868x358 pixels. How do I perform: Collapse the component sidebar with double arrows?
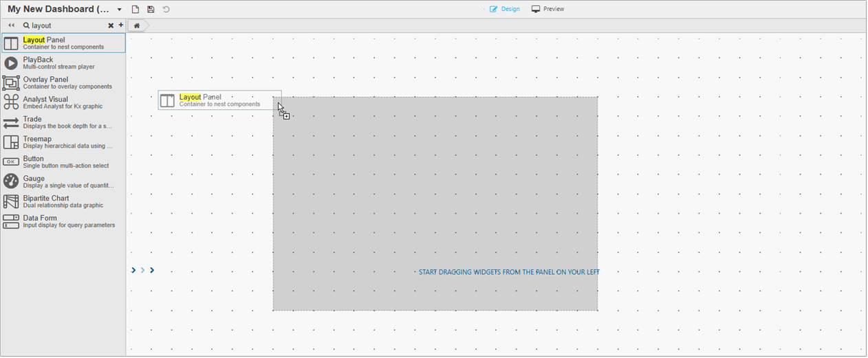(11, 25)
